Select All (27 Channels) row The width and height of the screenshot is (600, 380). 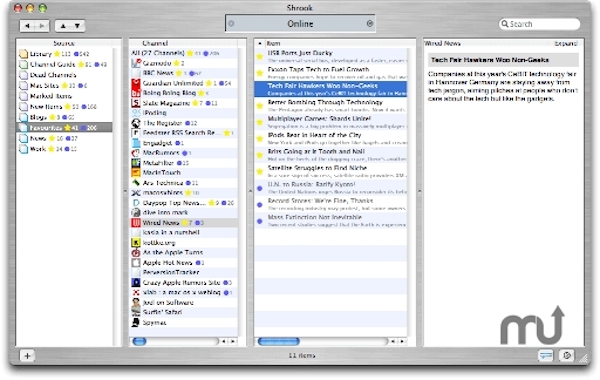click(x=184, y=53)
